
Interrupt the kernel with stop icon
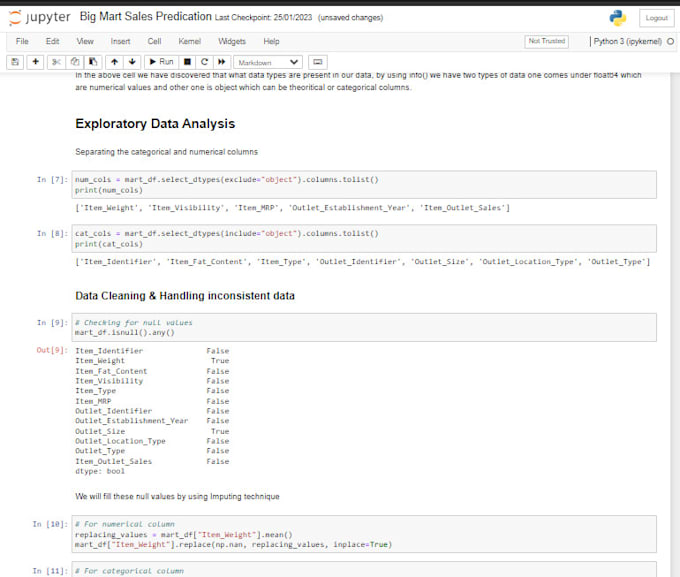pyautogui.click(x=187, y=62)
